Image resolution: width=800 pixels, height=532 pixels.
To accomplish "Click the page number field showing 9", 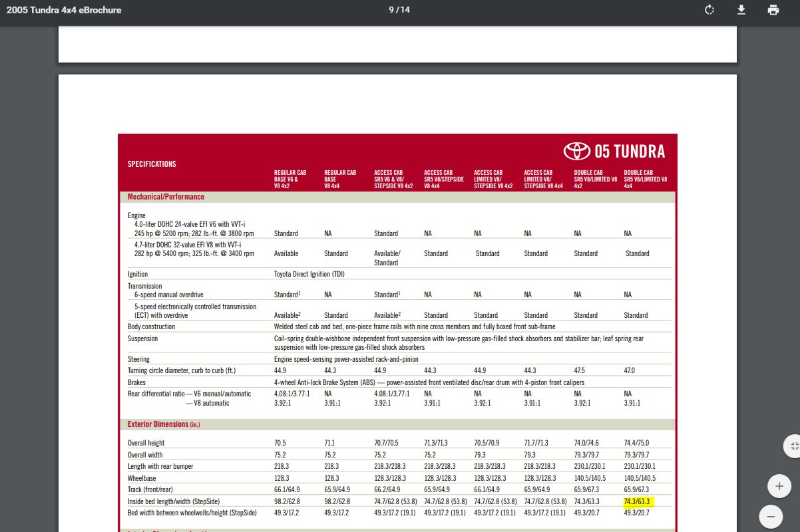I will (x=392, y=10).
